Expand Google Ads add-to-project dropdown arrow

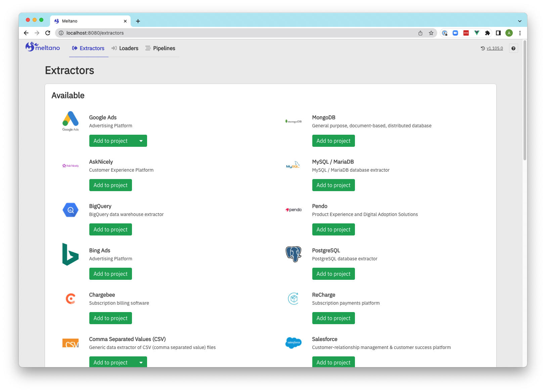click(141, 141)
